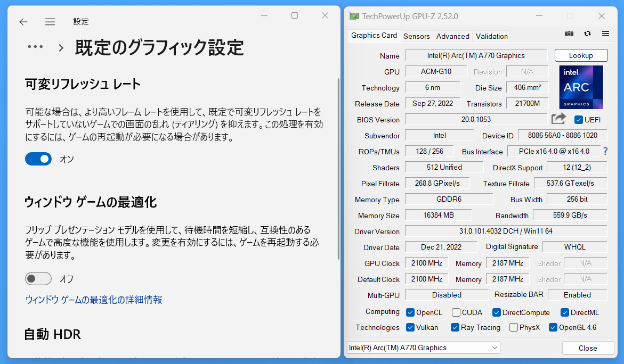Click the Bus Interface question mark
The width and height of the screenshot is (624, 364).
click(x=605, y=151)
